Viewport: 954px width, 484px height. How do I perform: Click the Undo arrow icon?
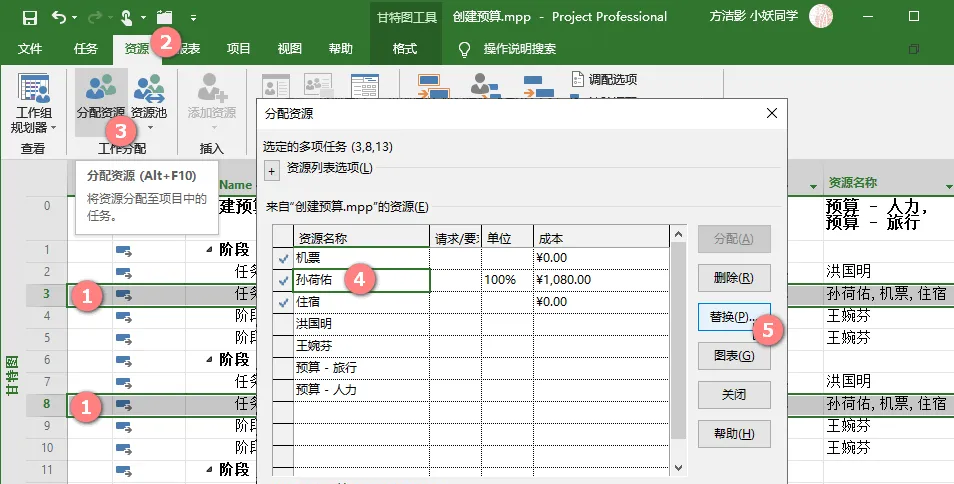coord(59,18)
